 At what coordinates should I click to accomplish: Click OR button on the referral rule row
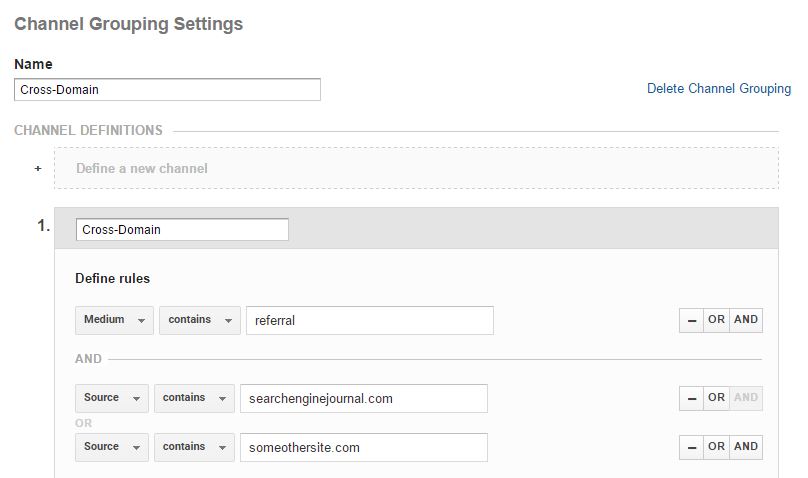click(x=716, y=320)
